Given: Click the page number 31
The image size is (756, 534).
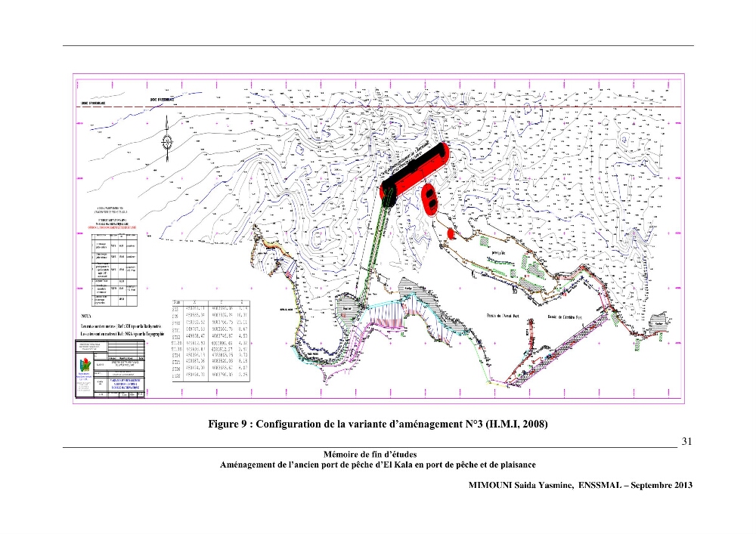Looking at the screenshot, I should coord(686,441).
